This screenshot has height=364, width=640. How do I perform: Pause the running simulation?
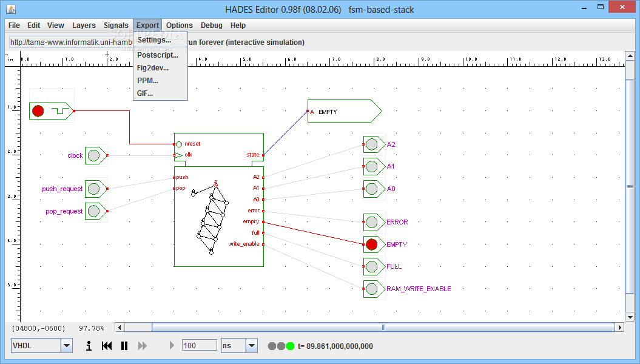coord(124,346)
